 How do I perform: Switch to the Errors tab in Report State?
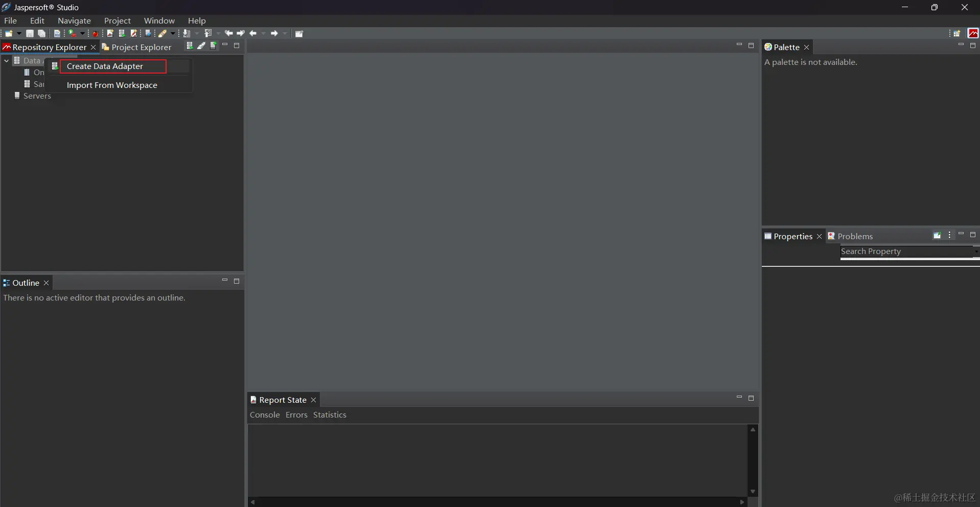296,415
